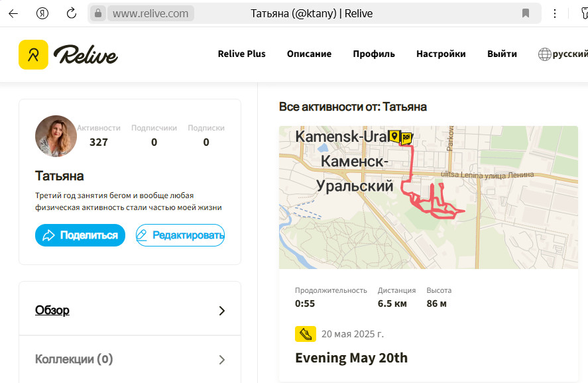Select Профиль in the top navigation
This screenshot has width=588, height=383.
[x=374, y=54]
